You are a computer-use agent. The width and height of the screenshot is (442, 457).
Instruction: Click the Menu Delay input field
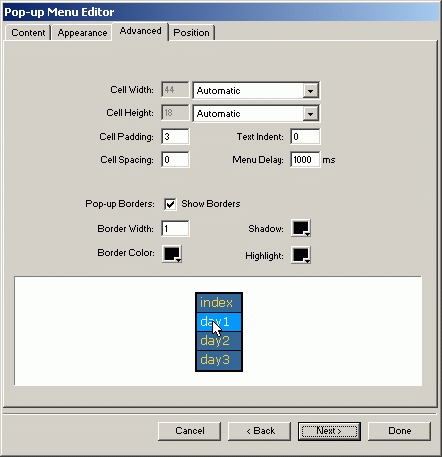pos(305,160)
